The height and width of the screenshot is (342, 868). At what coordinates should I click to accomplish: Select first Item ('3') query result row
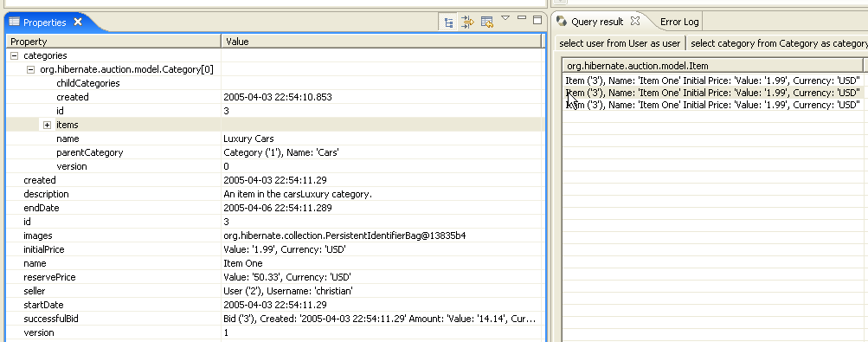[712, 81]
